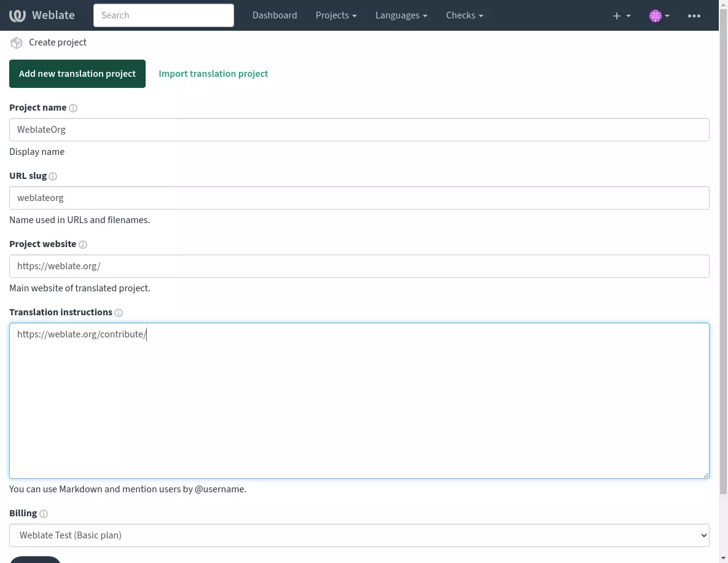Viewport: 728px width, 563px height.
Task: Open the Billing plan select box
Action: 359,535
